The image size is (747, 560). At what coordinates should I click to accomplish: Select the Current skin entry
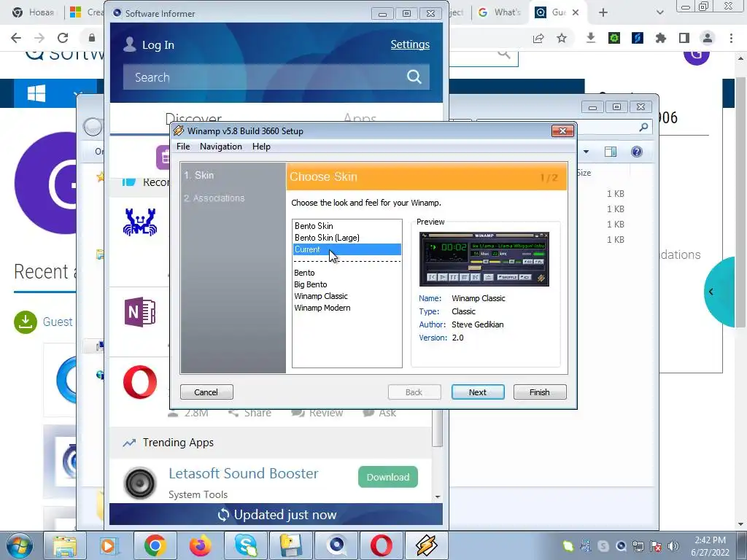pos(347,249)
